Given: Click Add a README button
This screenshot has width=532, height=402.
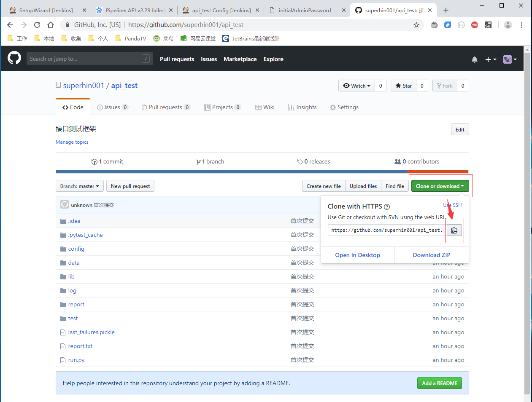Looking at the screenshot, I should (440, 383).
